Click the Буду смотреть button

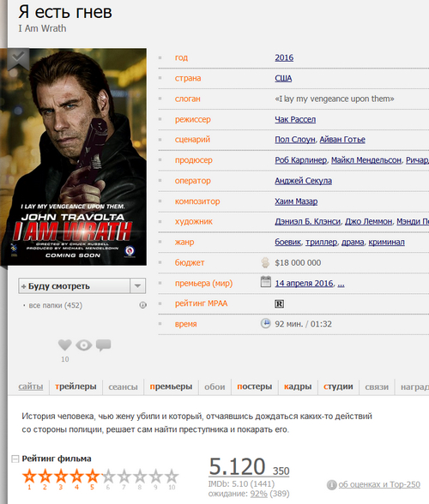click(x=75, y=285)
